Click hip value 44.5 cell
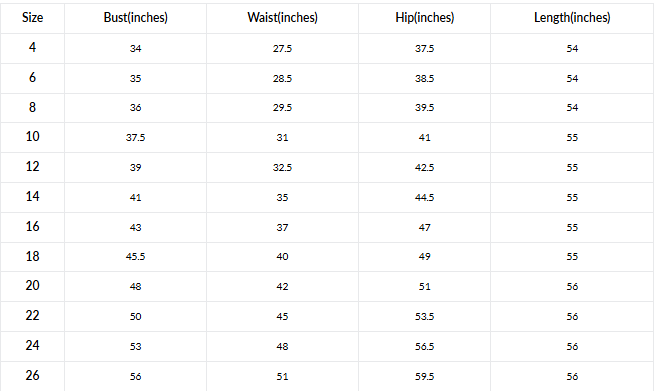 424,198
